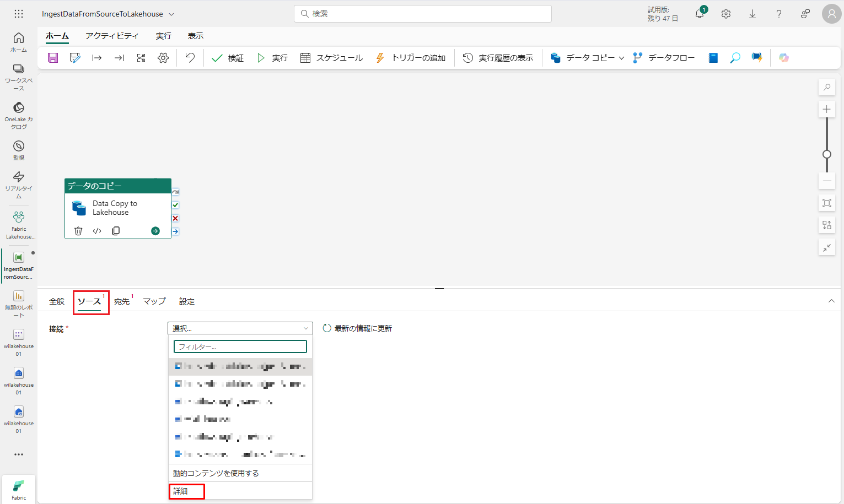Go to ホーム in the left sidebar

coord(19,42)
